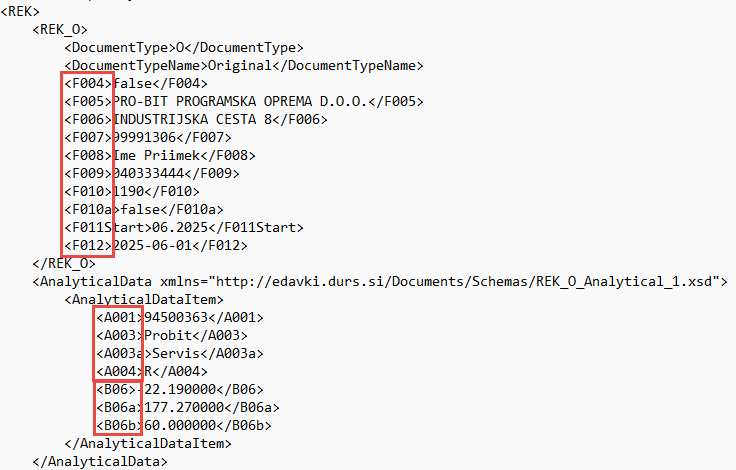Click the edavki.durs.si schema URL

click(465, 281)
